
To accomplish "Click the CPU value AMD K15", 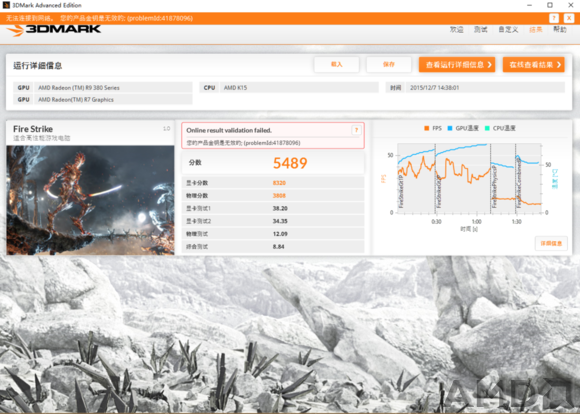I will 235,88.
